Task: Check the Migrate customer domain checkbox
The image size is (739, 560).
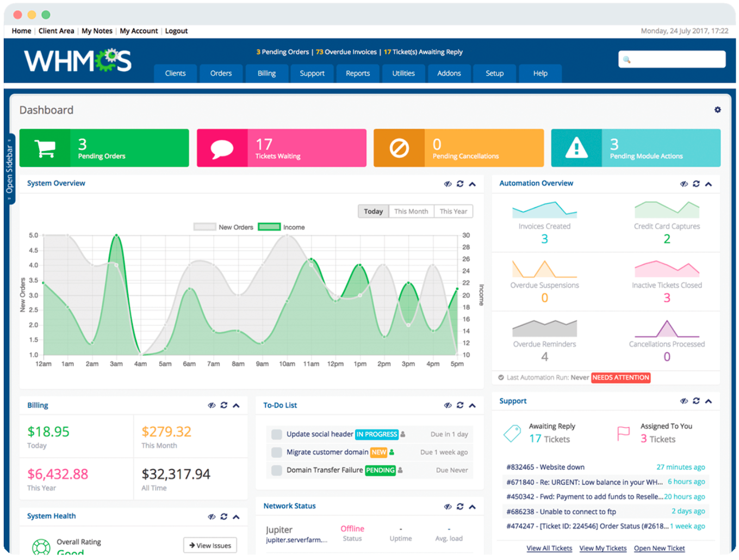Action: click(277, 452)
